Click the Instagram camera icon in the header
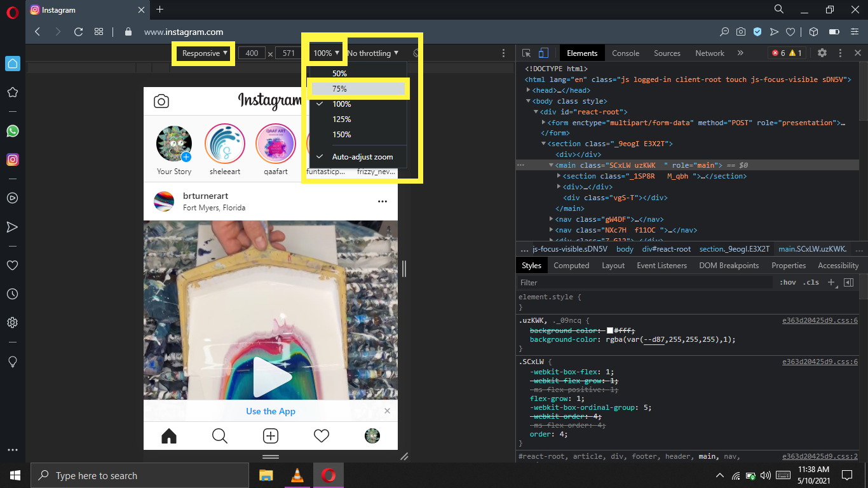Viewport: 868px width, 488px height. click(x=161, y=101)
